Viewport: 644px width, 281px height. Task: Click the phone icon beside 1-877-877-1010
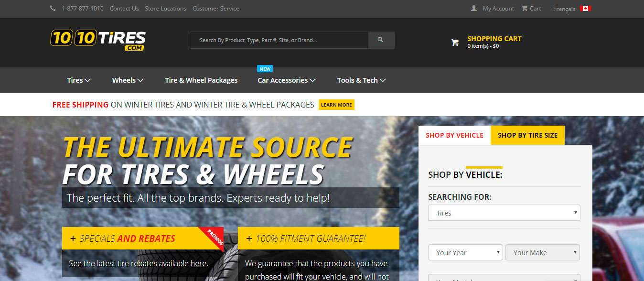pyautogui.click(x=53, y=9)
